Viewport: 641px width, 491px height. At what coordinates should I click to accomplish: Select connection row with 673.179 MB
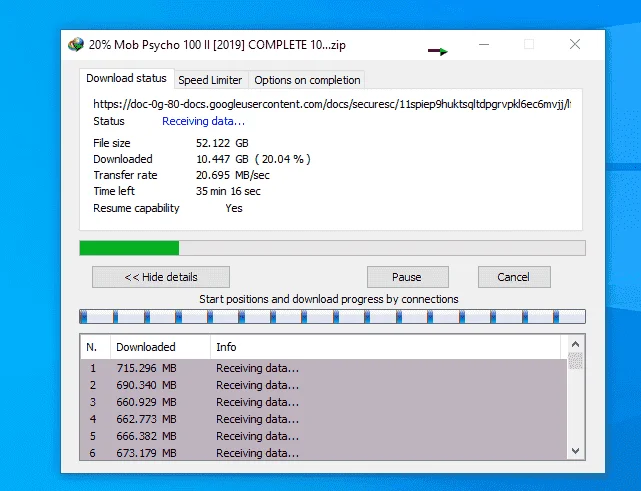point(324,453)
